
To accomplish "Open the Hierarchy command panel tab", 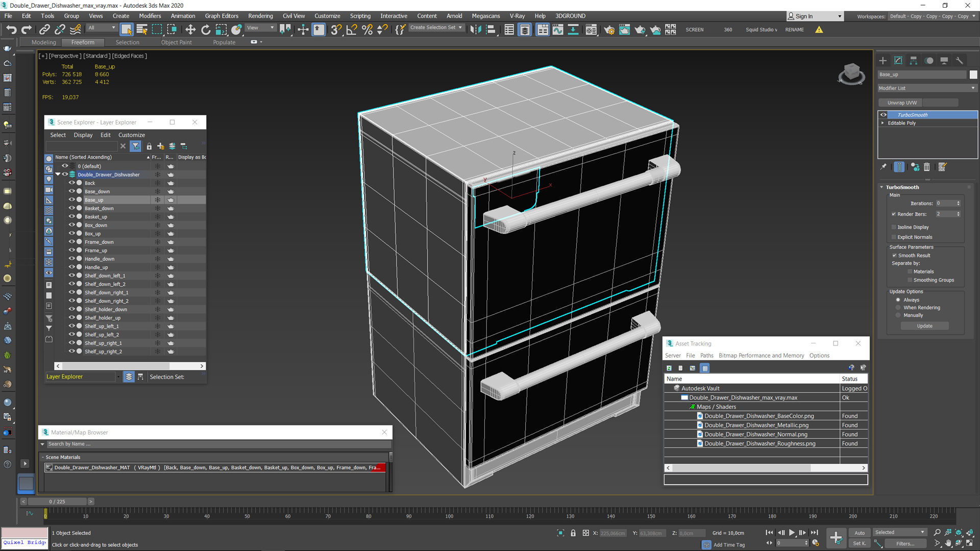I will click(914, 60).
